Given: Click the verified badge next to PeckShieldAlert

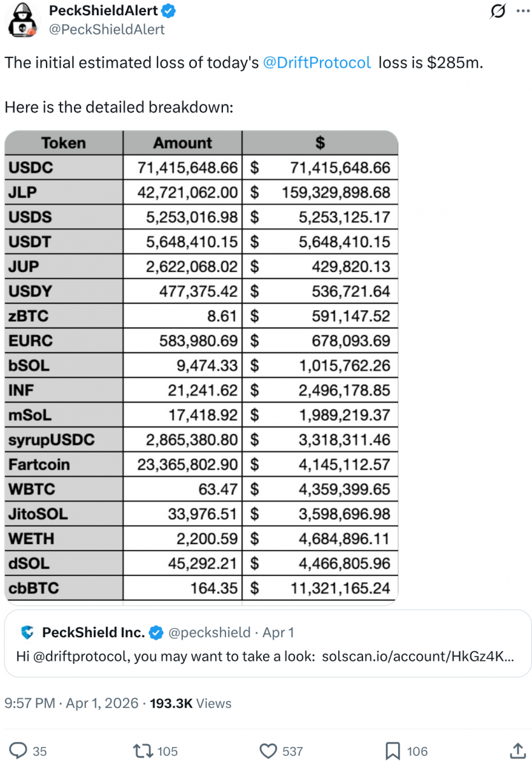Looking at the screenshot, I should click(167, 10).
